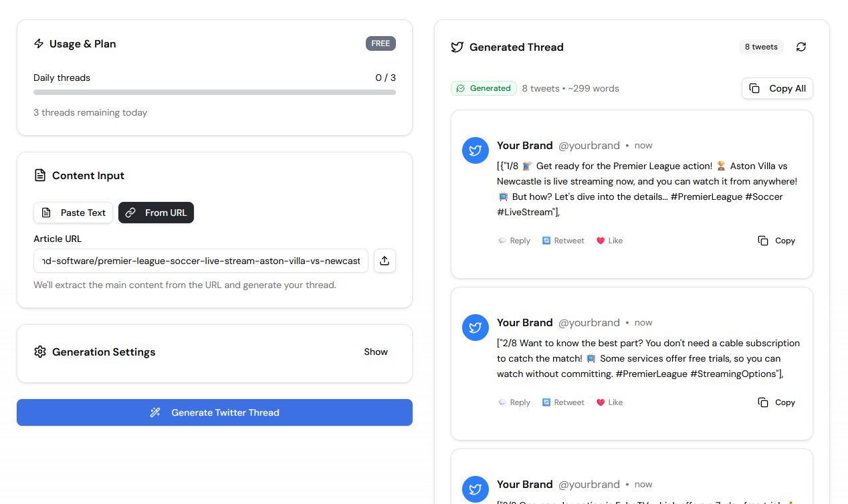Click the @yourbrand handle on tweet 1/8

point(589,145)
